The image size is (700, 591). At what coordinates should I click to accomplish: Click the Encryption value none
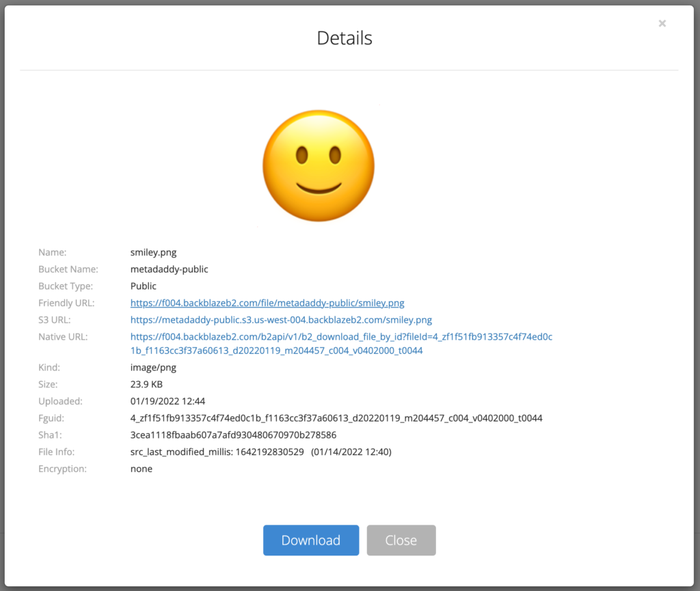(142, 469)
